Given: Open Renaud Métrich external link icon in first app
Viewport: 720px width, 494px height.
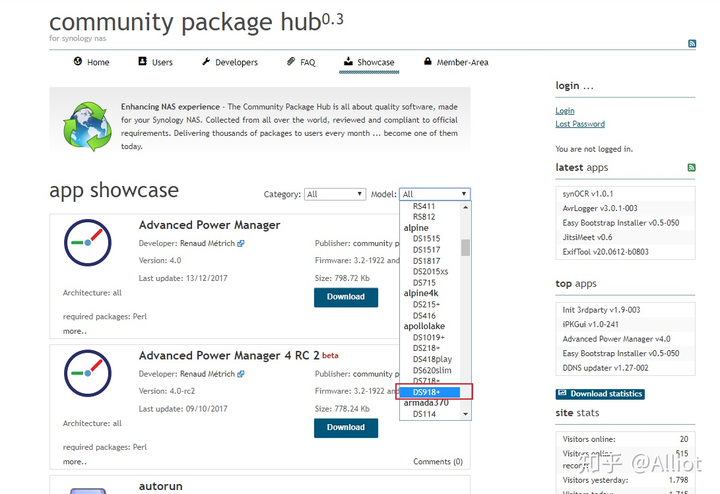Looking at the screenshot, I should click(241, 244).
